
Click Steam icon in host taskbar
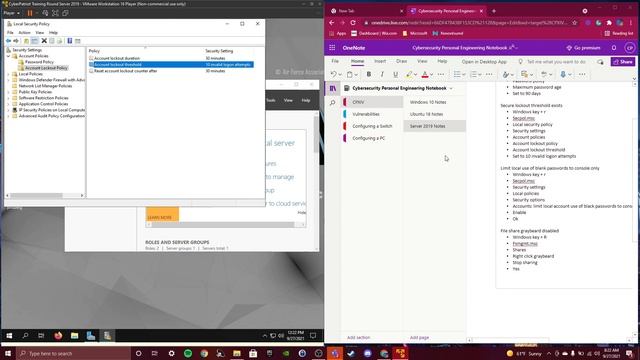[351, 353]
